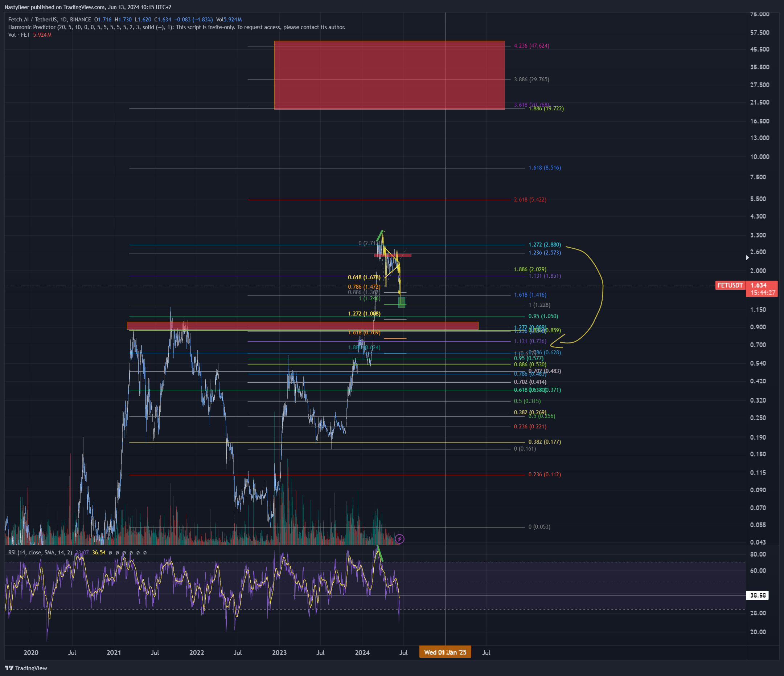
Task: Click the 0.043 price axis label
Action: coord(758,542)
